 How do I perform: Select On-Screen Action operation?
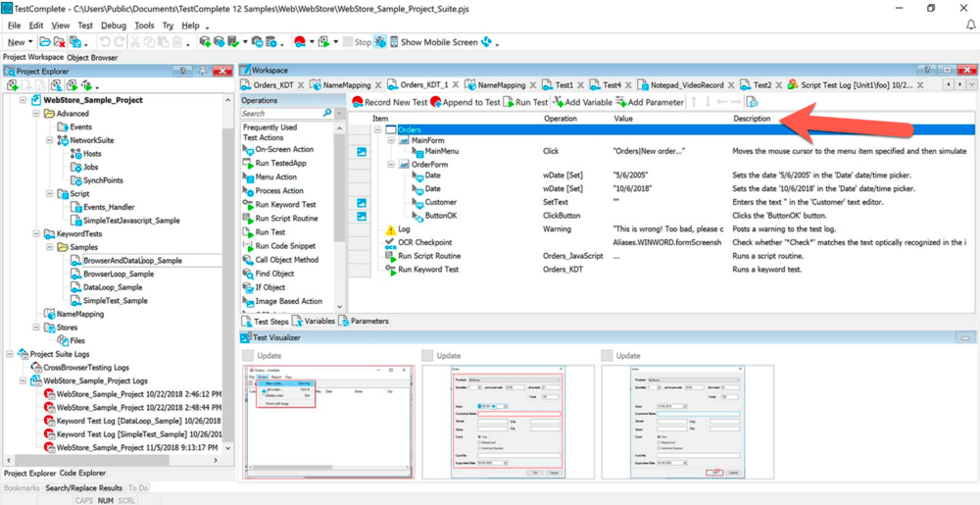(x=278, y=149)
